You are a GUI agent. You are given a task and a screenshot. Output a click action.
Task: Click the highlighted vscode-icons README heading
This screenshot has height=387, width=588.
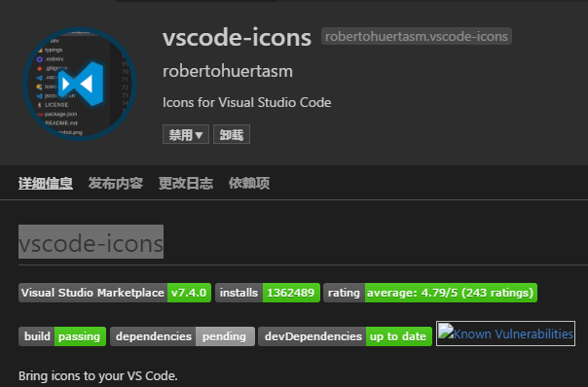91,242
